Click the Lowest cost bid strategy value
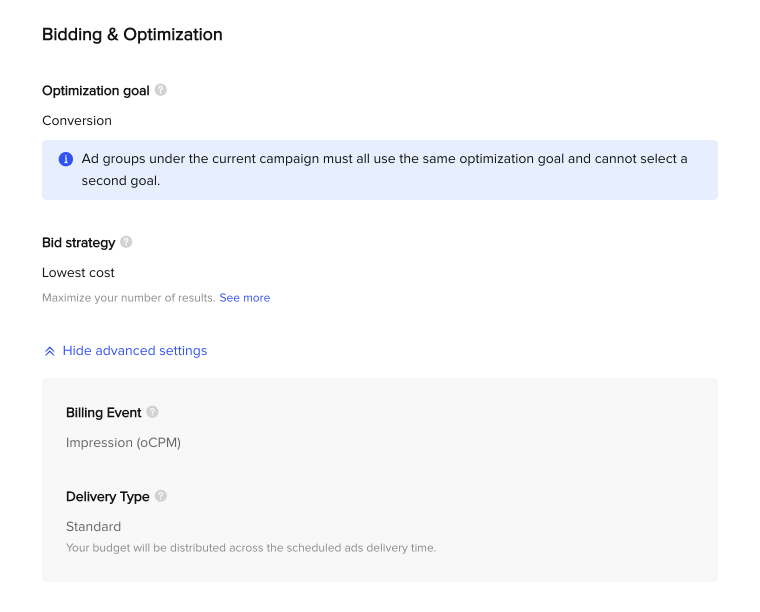 (79, 273)
